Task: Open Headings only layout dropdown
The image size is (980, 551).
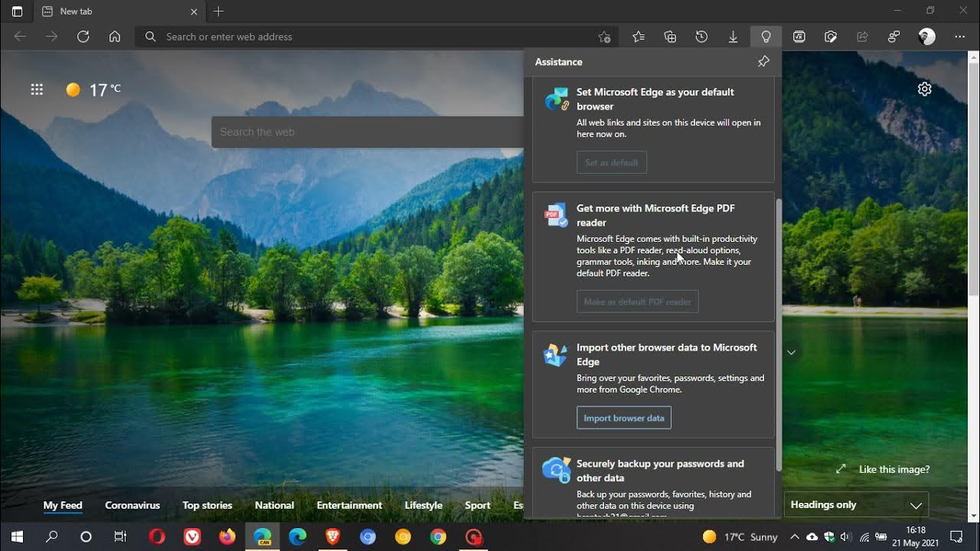Action: click(x=856, y=505)
